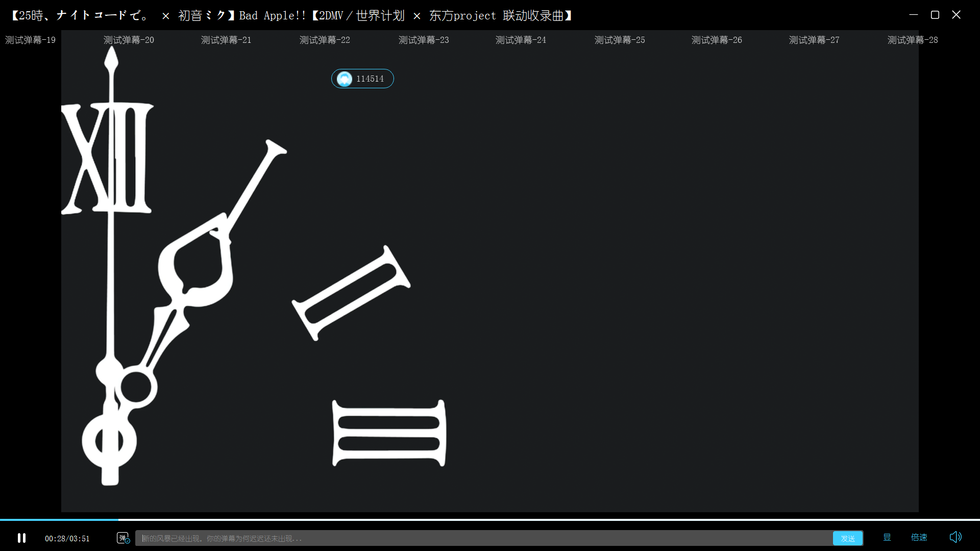980x551 pixels.
Task: Click danmaku text 测试弹幕-21
Action: pos(226,40)
